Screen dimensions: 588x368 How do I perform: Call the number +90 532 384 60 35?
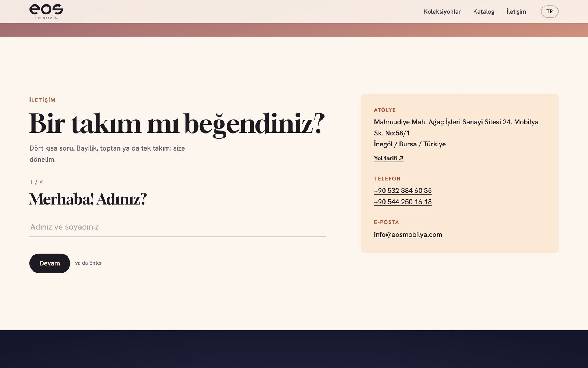click(x=403, y=191)
